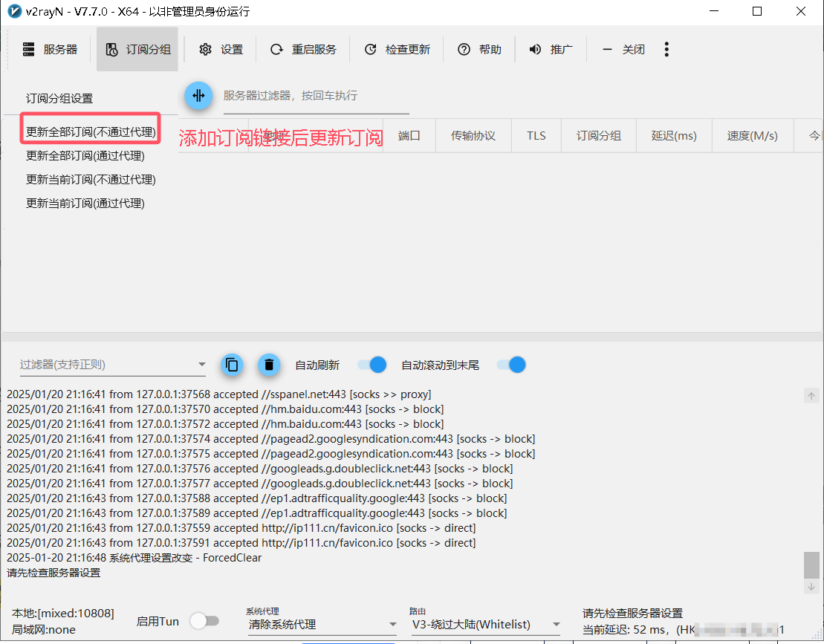Disable the 自动刷新 auto-refresh toggle
The image size is (824, 644).
371,365
